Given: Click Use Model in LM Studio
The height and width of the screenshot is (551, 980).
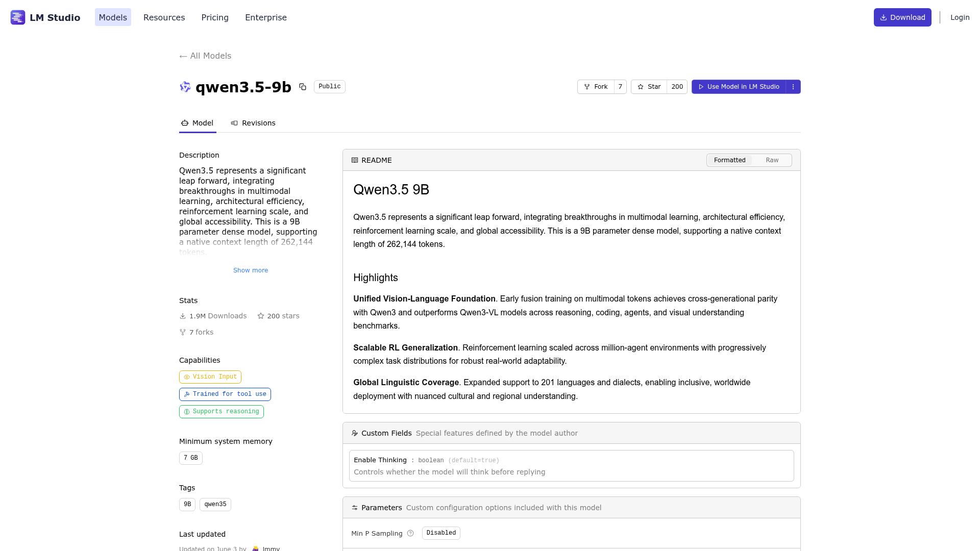Looking at the screenshot, I should (x=739, y=87).
